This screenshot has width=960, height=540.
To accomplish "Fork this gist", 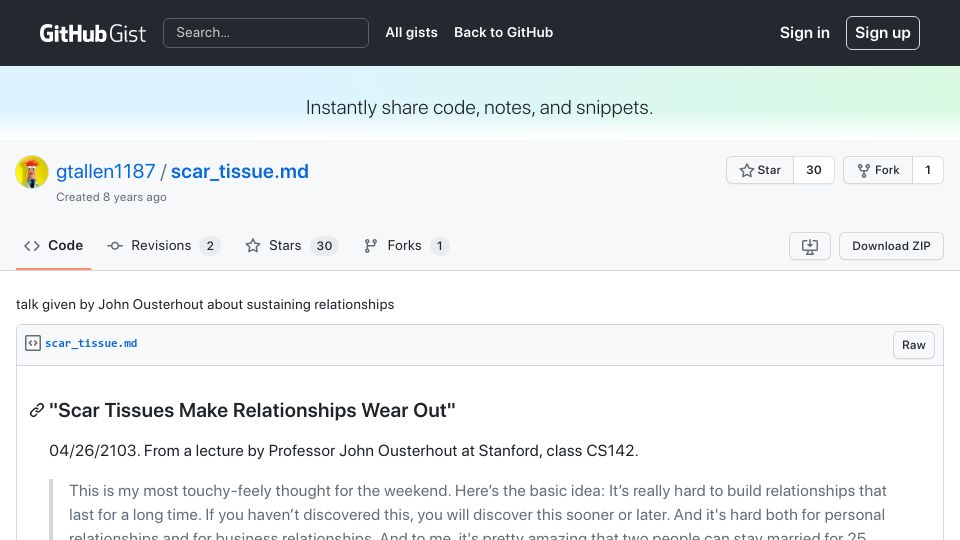I will coord(878,170).
